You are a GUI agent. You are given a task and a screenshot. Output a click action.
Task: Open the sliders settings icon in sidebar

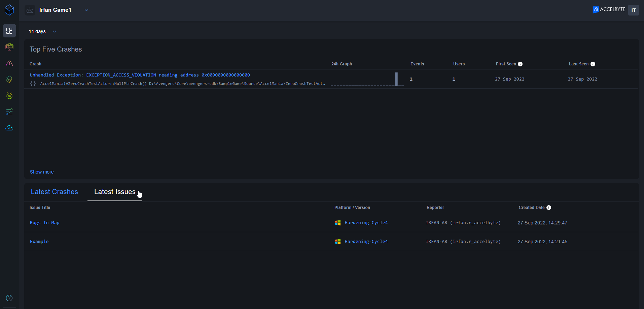pyautogui.click(x=9, y=112)
